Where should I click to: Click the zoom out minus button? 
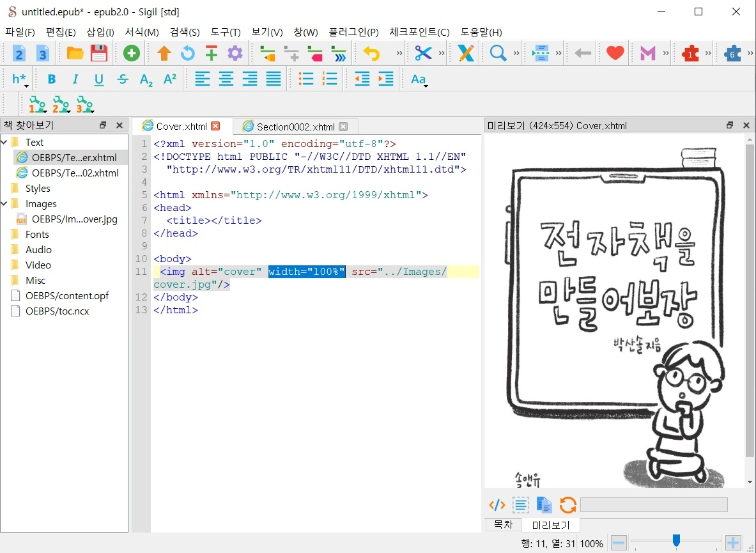(619, 543)
